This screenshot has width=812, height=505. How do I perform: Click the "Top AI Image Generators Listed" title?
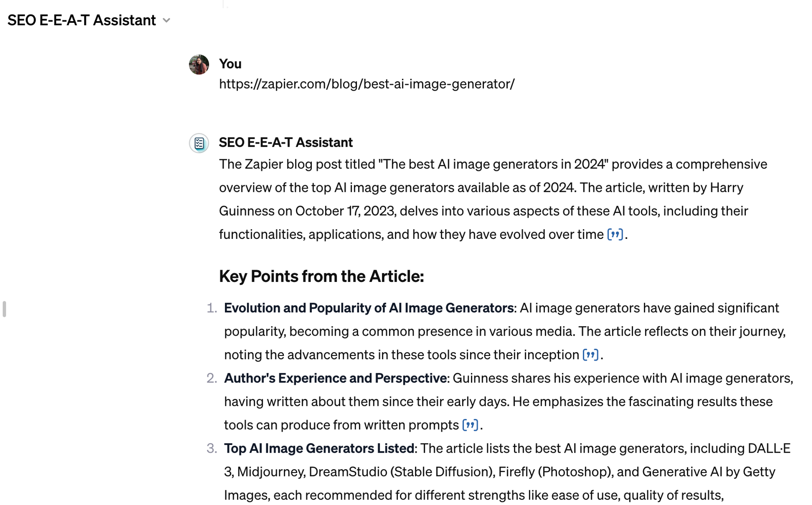tap(319, 448)
